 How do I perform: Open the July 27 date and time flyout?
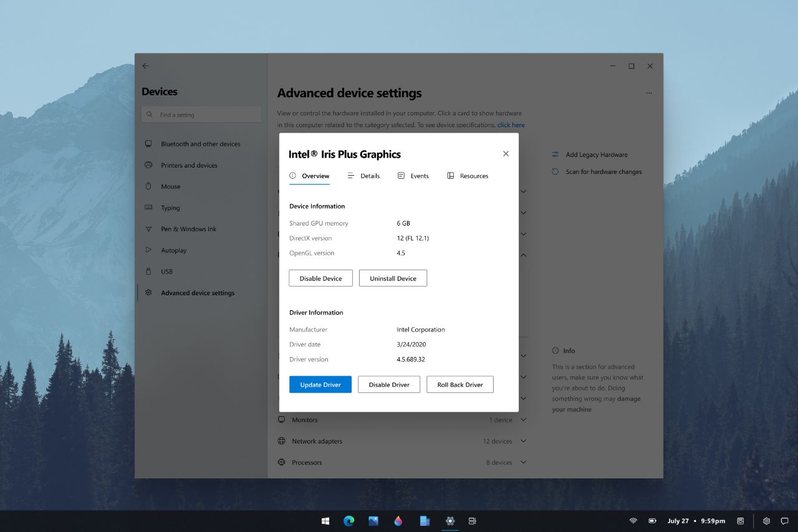(696, 521)
